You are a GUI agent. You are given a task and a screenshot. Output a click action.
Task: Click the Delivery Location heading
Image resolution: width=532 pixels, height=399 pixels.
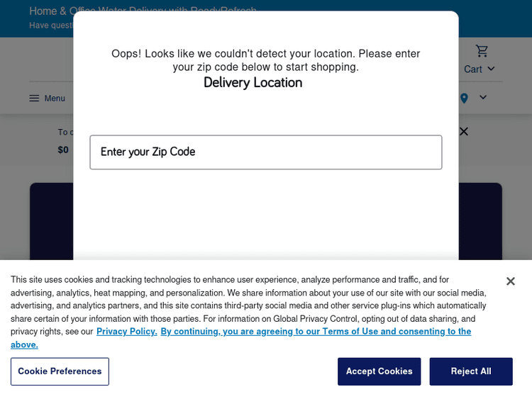(x=253, y=83)
